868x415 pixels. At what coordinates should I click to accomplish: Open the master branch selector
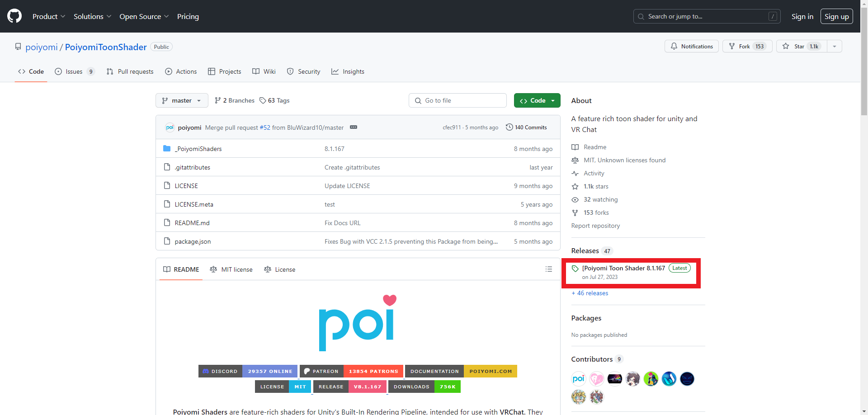click(182, 100)
